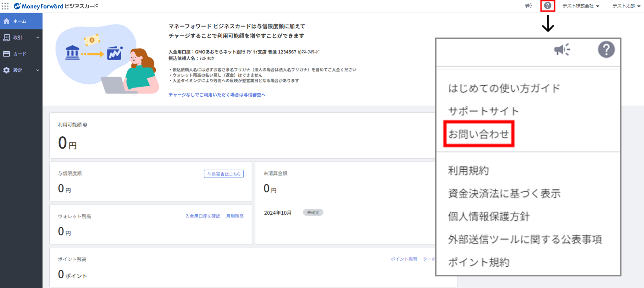Viewport: 644px width, 288px height.
Task: Click the transactions receipt icon in sidebar
Action: pos(7,37)
